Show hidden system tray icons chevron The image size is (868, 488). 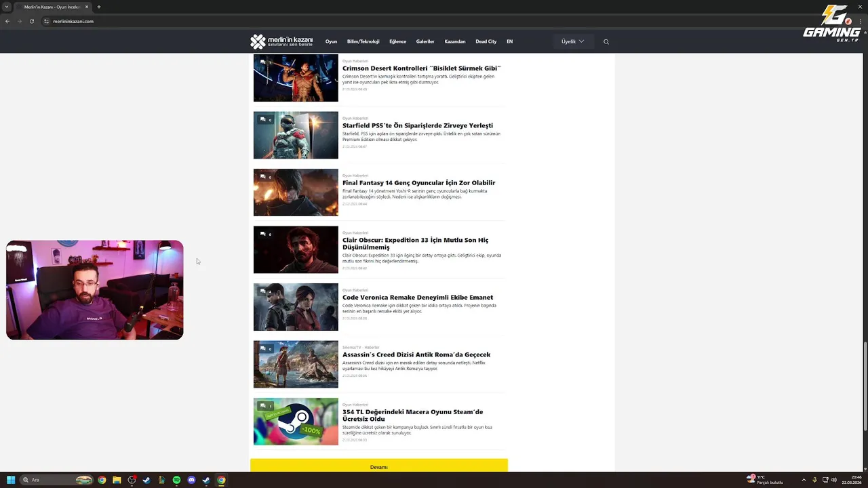(x=804, y=480)
